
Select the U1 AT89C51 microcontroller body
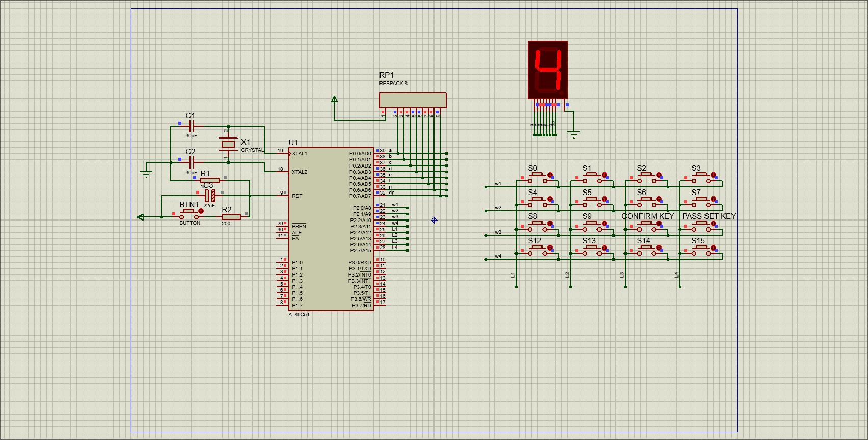pos(331,229)
